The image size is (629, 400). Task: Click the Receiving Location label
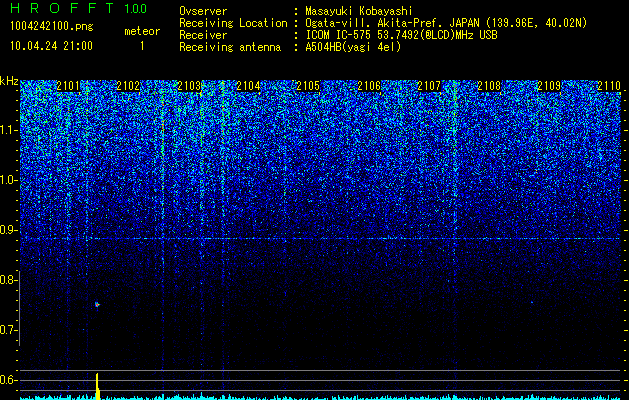tap(233, 24)
